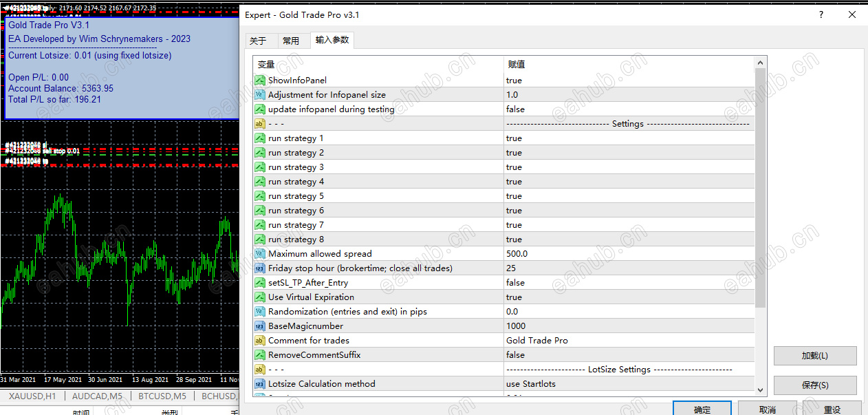
Task: Select Lotsize Calculation method value use Startlots
Action: click(x=531, y=384)
